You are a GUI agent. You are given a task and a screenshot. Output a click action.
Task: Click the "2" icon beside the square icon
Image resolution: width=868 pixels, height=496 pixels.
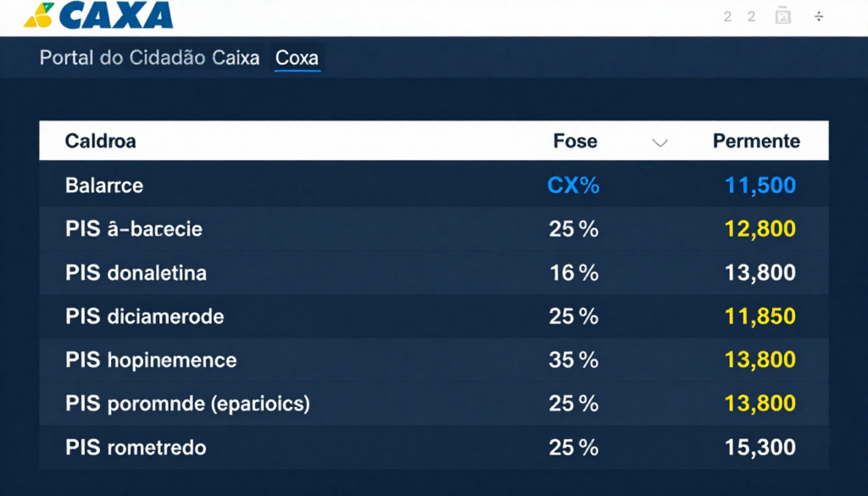click(751, 16)
